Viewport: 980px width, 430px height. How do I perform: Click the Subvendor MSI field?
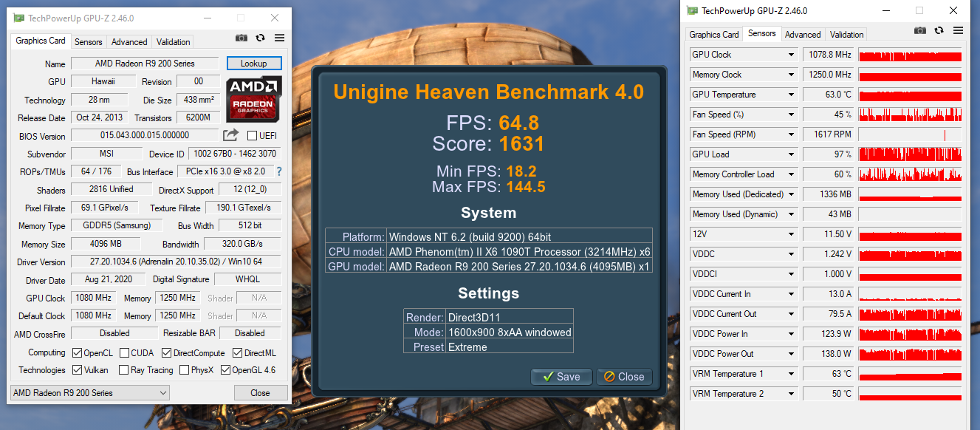pos(106,154)
